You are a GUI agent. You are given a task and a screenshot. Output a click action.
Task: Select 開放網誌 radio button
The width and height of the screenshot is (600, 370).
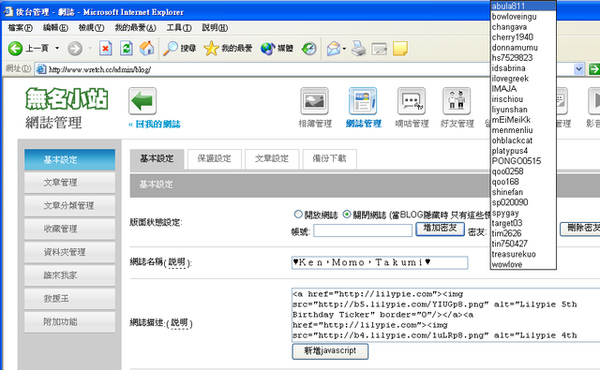click(x=298, y=214)
